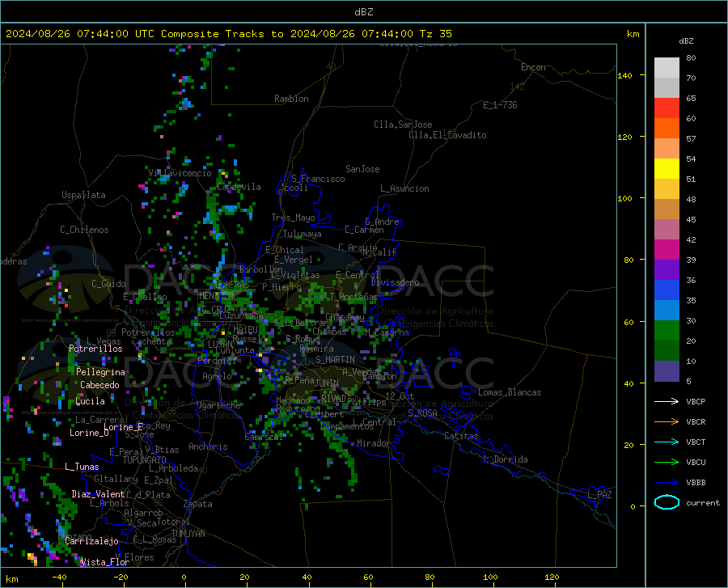
Task: Click the 'Clla.El_Cavadito' map label
Action: pos(447,135)
